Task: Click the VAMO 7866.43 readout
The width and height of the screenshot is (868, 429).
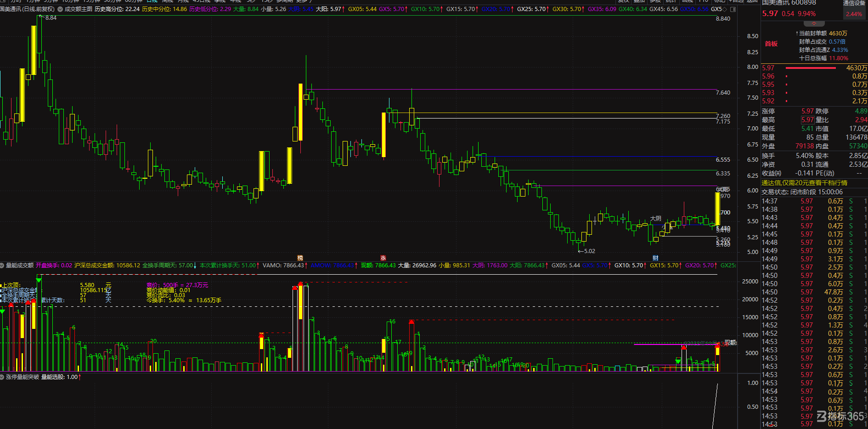Action: pyautogui.click(x=283, y=265)
